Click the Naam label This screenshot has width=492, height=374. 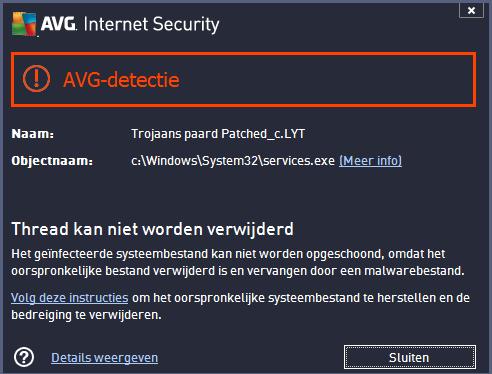(33, 134)
